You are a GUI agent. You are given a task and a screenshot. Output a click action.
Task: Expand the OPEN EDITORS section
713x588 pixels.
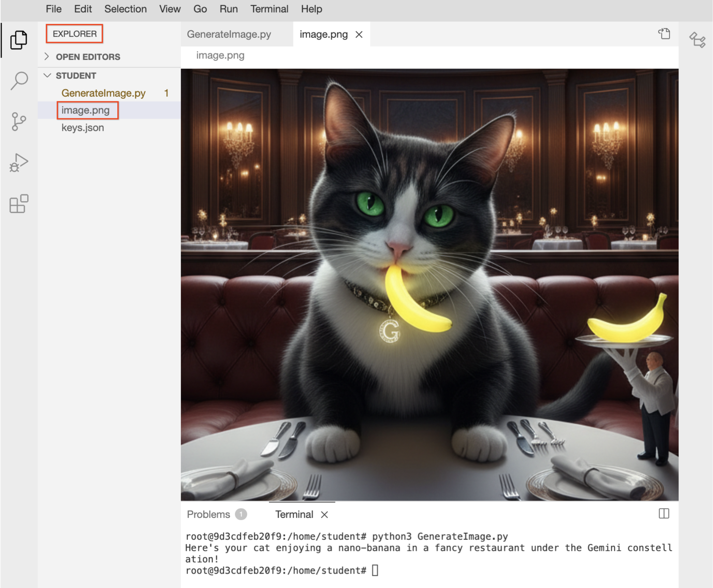click(x=88, y=57)
